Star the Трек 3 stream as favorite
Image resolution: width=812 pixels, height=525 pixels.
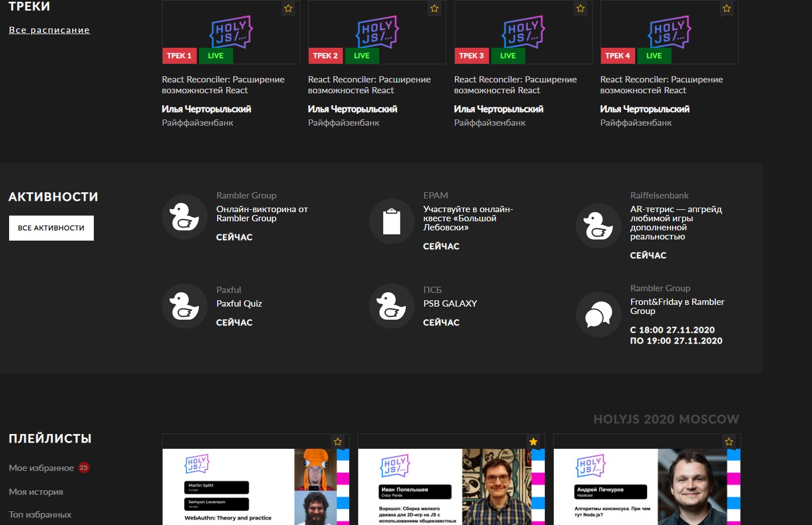581,9
